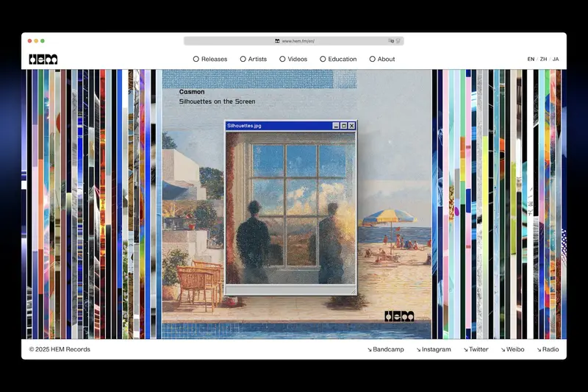
Task: Click the rightmost address bar icon
Action: coord(399,41)
